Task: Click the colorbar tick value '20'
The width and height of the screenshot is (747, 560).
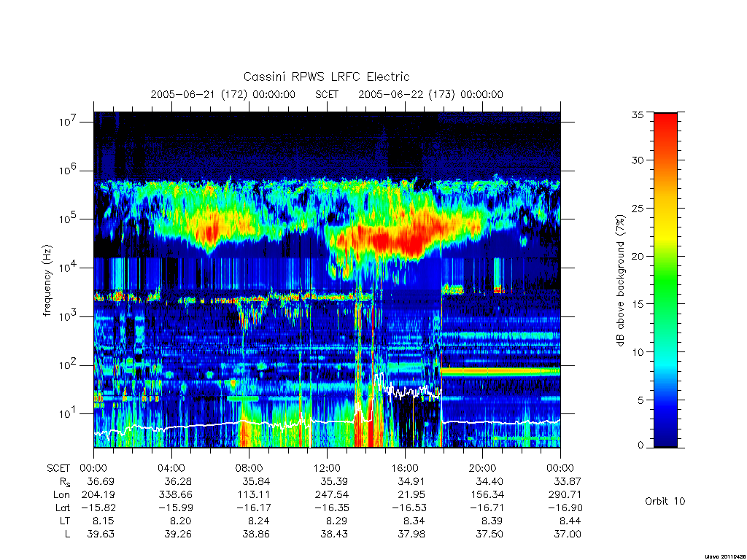Action: coord(637,256)
